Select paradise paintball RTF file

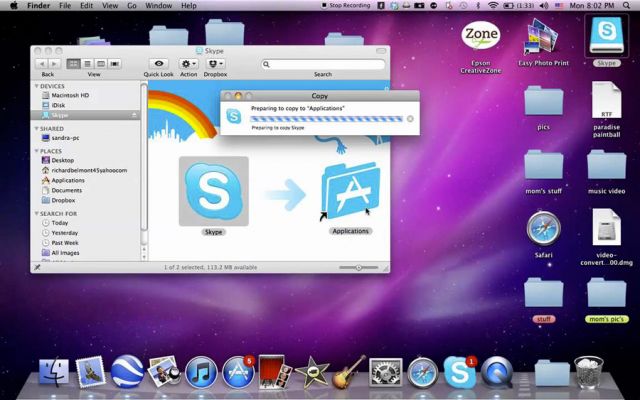[607, 100]
